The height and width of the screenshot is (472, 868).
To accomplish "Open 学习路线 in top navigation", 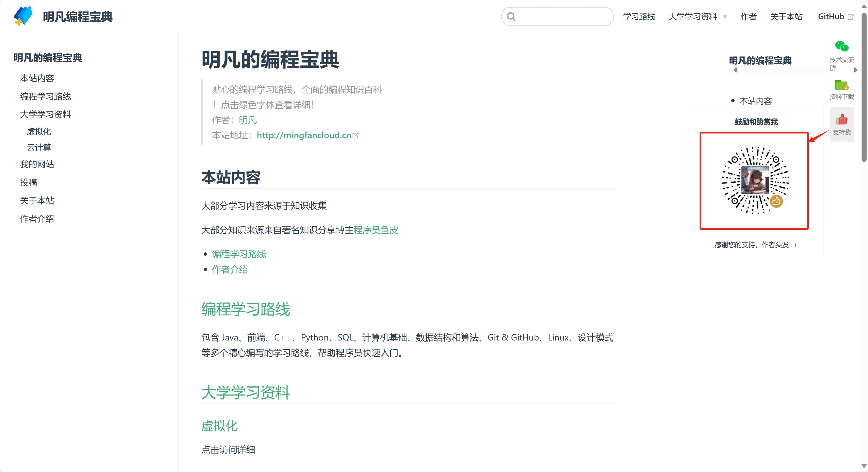I will tap(639, 17).
